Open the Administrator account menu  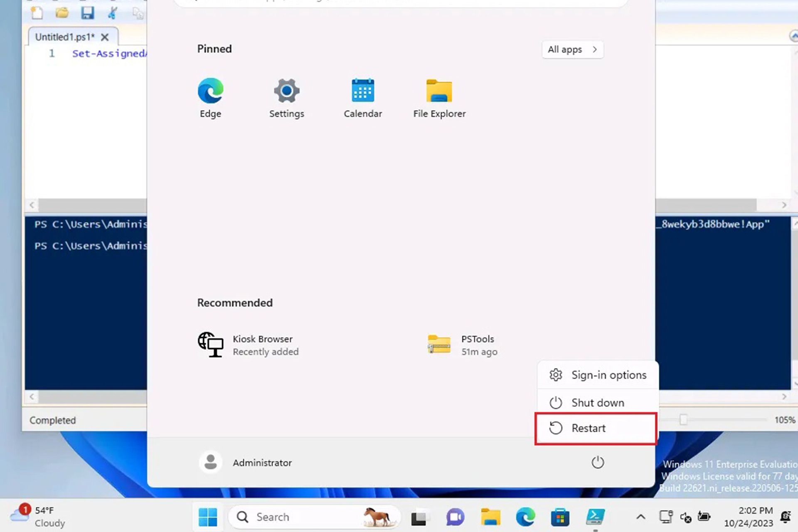point(246,462)
